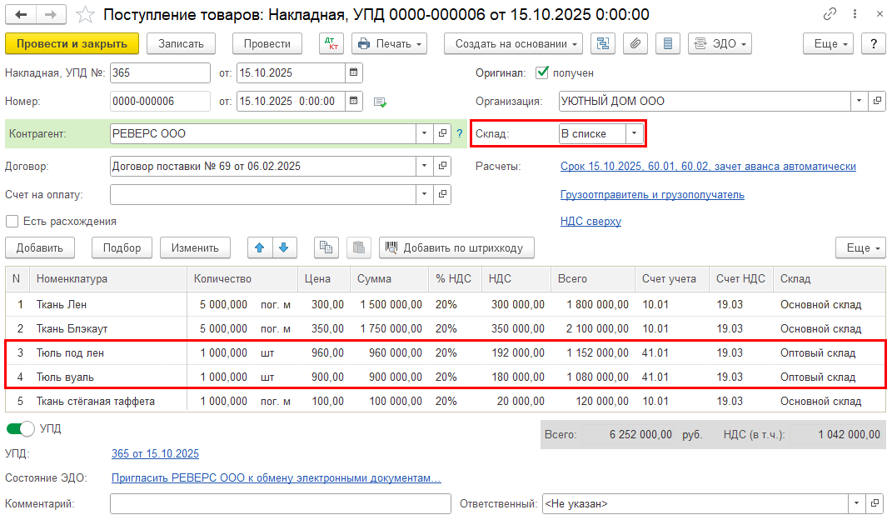Open the Создать на основании menu
Viewport: 892px width, 520px height.
[x=513, y=44]
